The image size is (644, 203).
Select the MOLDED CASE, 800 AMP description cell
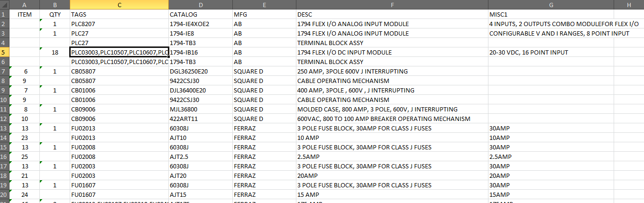point(392,109)
